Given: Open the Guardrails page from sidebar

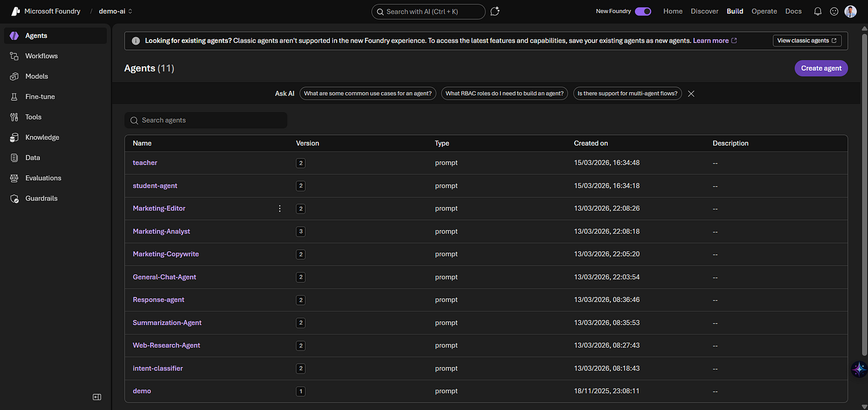Looking at the screenshot, I should tap(42, 198).
